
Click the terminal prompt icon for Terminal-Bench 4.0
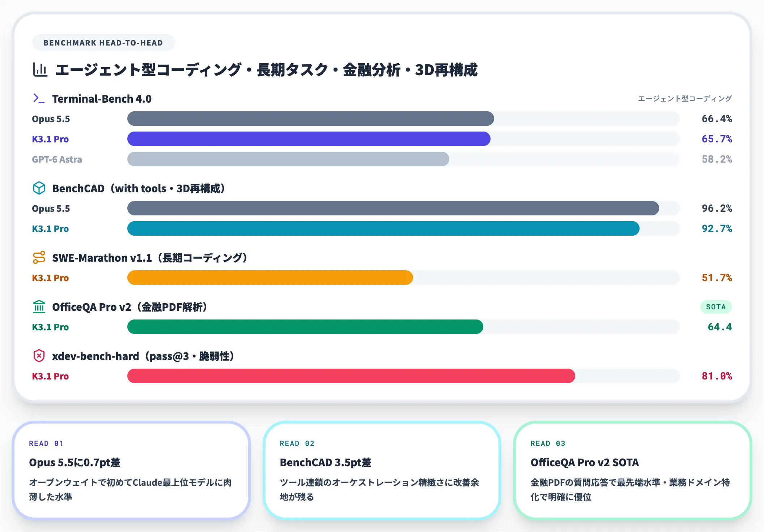point(39,98)
